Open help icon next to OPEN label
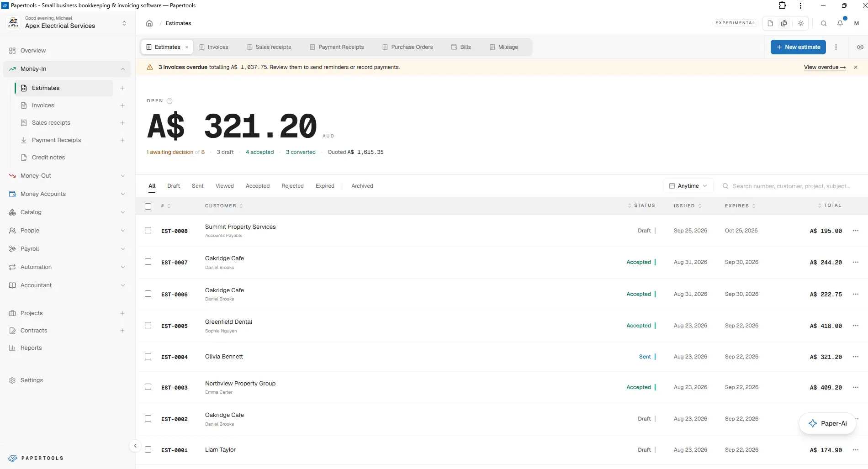The width and height of the screenshot is (868, 469). click(169, 101)
